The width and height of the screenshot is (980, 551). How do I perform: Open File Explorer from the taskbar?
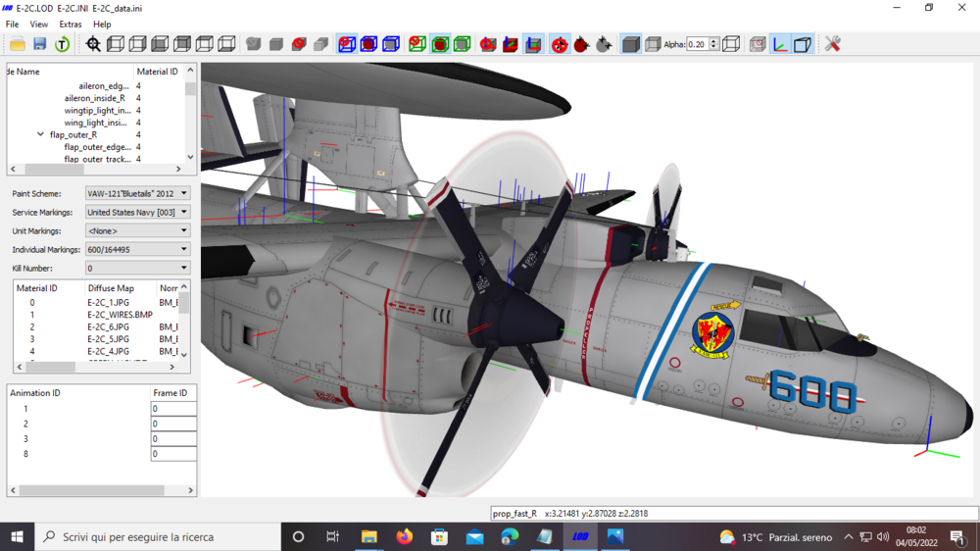[368, 536]
